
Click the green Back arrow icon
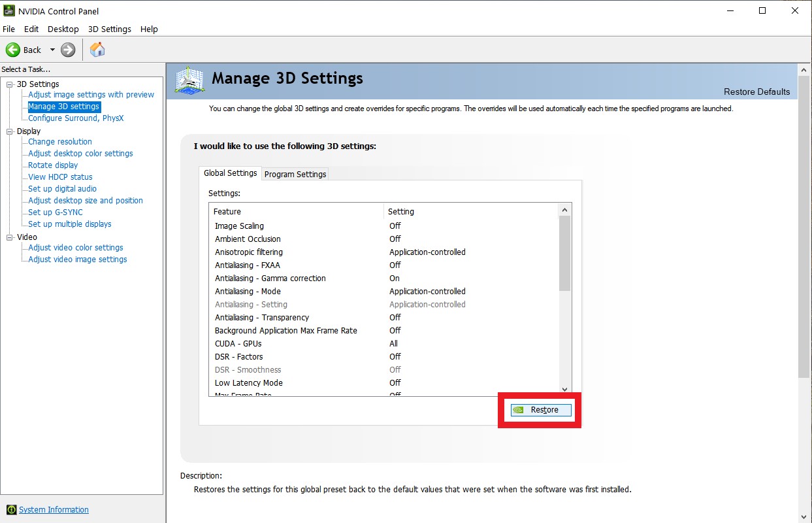click(x=13, y=50)
